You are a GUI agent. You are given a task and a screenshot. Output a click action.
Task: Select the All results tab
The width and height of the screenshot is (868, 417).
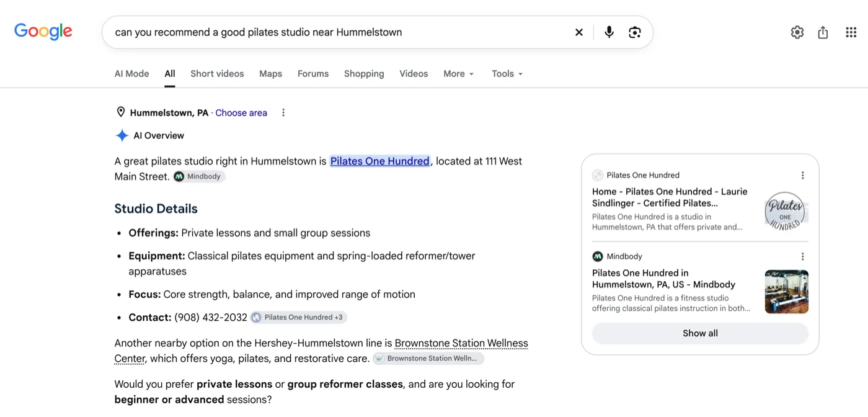[170, 74]
